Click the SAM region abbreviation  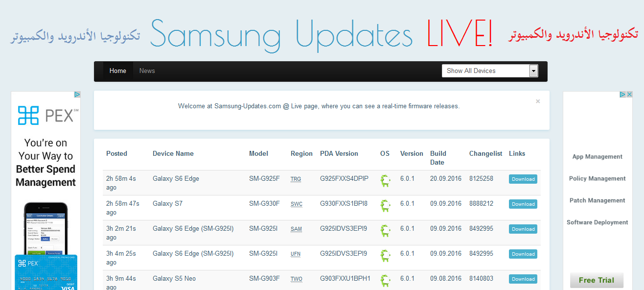tap(296, 229)
